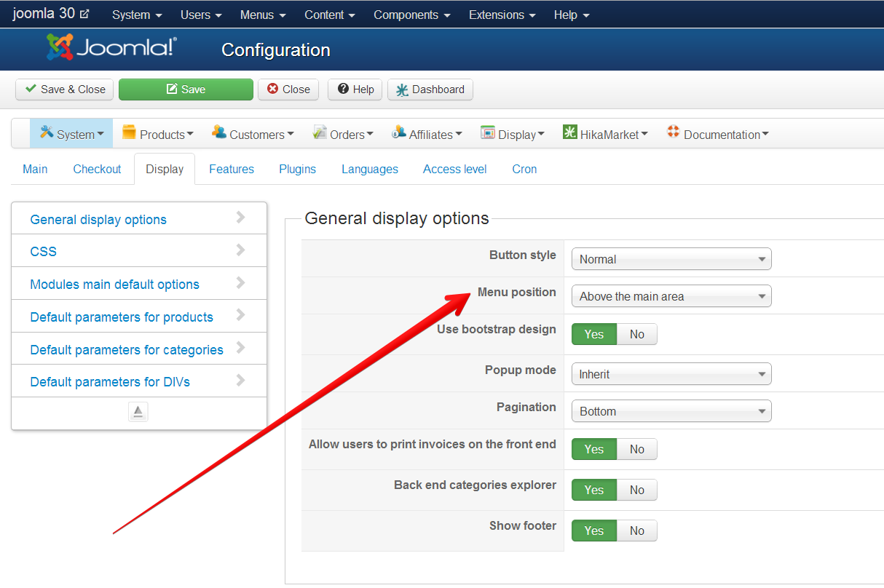Click Help toolbar button
This screenshot has width=884, height=588.
(x=356, y=90)
